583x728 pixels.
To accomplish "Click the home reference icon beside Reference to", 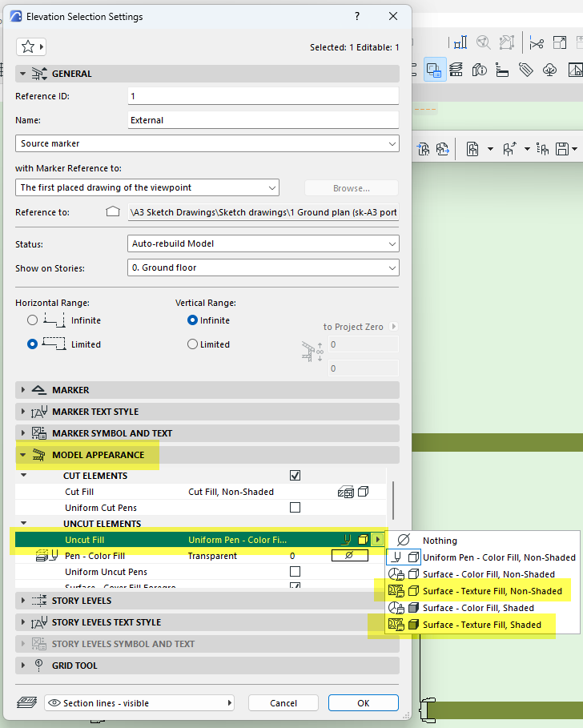I will (x=113, y=211).
